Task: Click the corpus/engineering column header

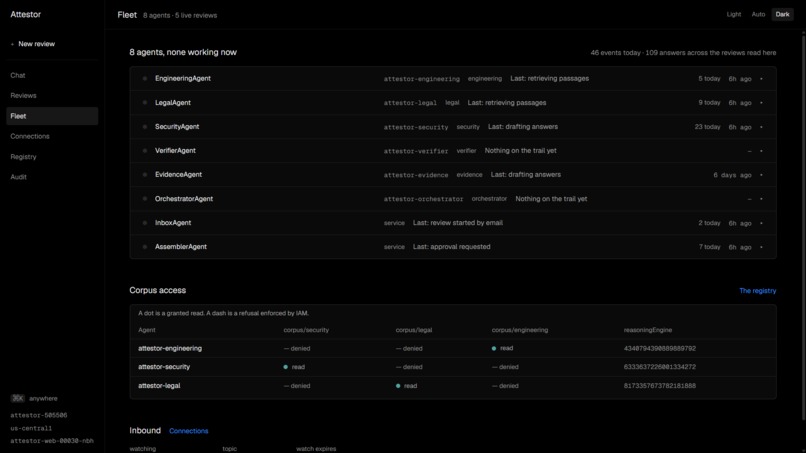Action: 520,330
